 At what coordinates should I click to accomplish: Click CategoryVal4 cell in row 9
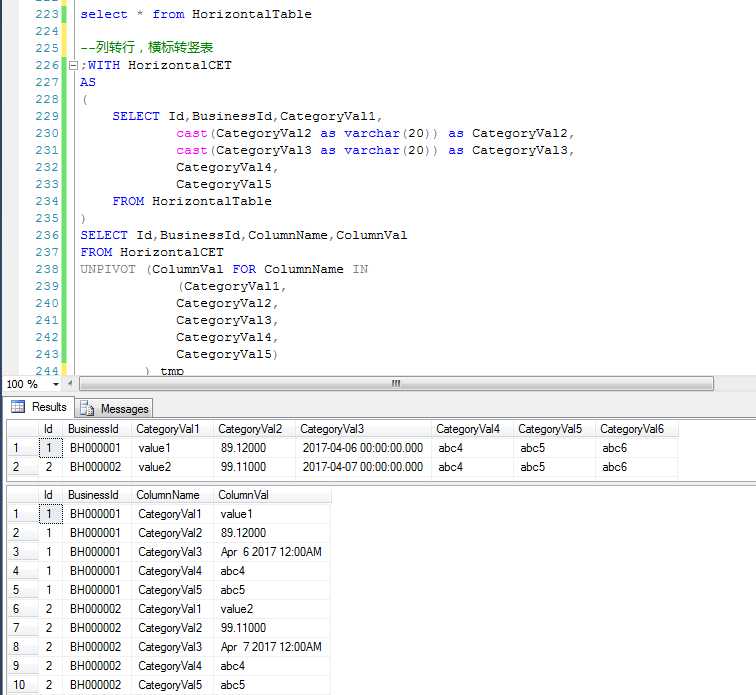172,666
